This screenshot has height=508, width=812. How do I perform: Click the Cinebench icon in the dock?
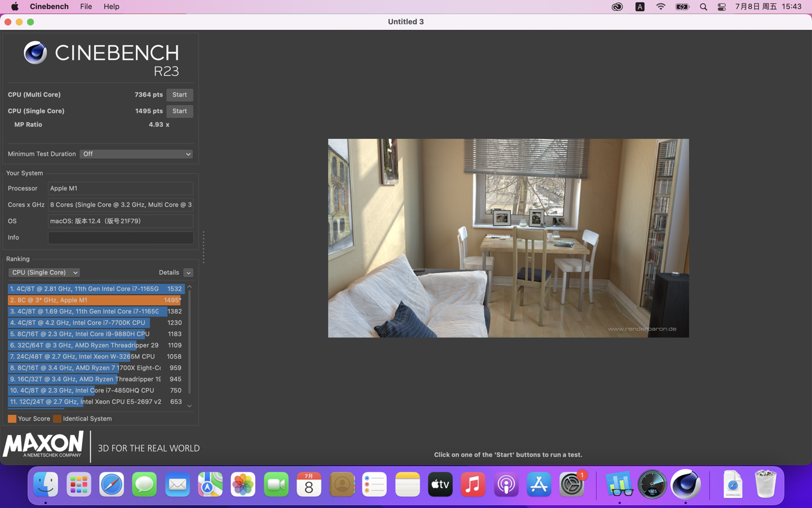(x=686, y=484)
